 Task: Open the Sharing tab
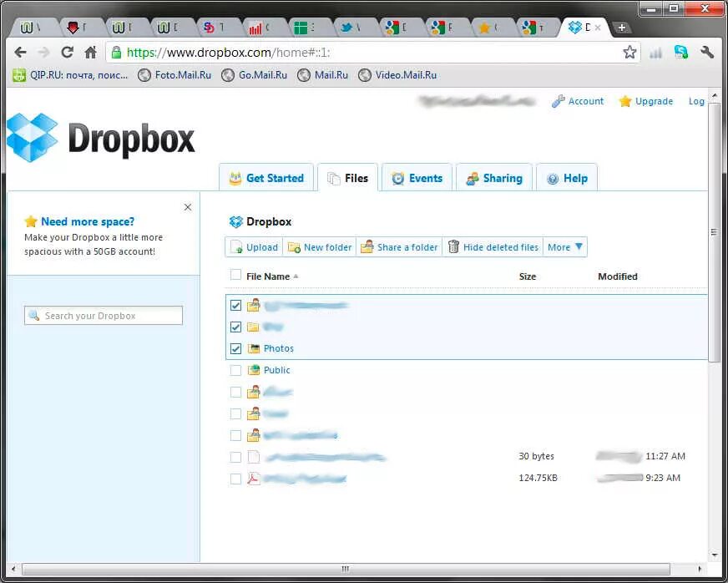tap(494, 178)
